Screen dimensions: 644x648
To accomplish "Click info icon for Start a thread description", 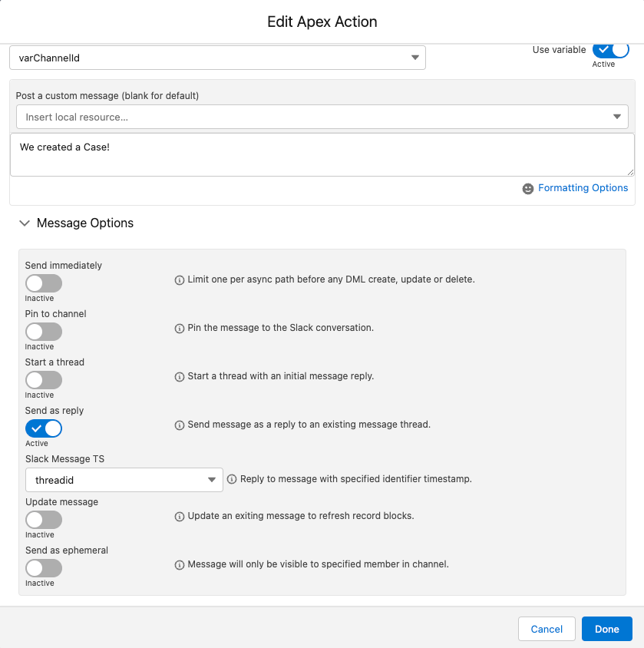I will click(x=180, y=377).
